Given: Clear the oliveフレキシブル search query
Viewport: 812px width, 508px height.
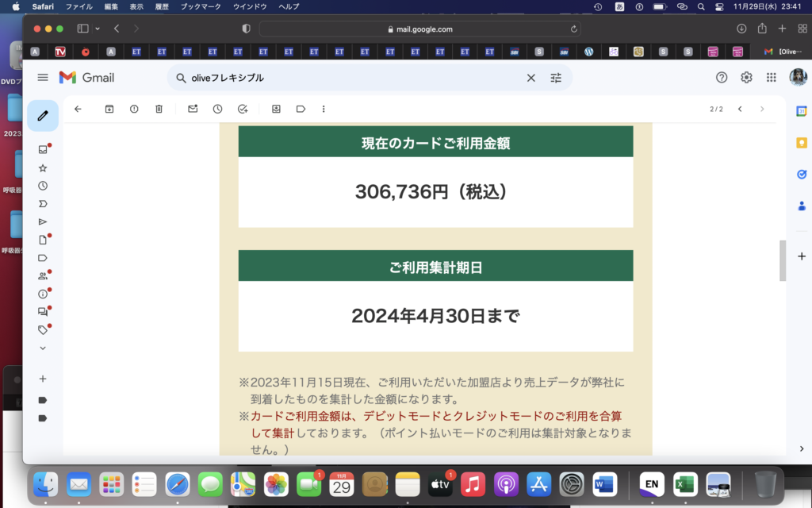Looking at the screenshot, I should (531, 77).
